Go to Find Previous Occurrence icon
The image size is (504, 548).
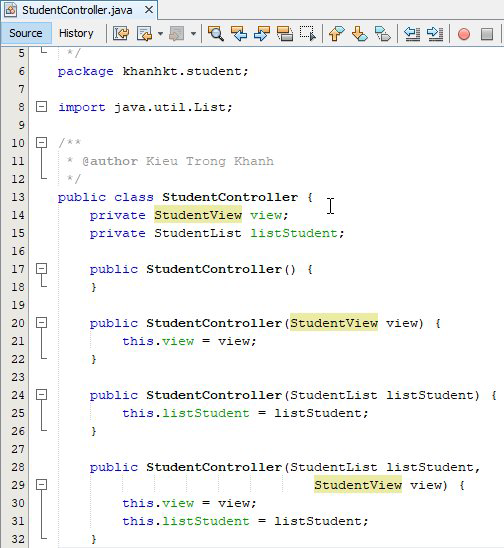point(239,34)
